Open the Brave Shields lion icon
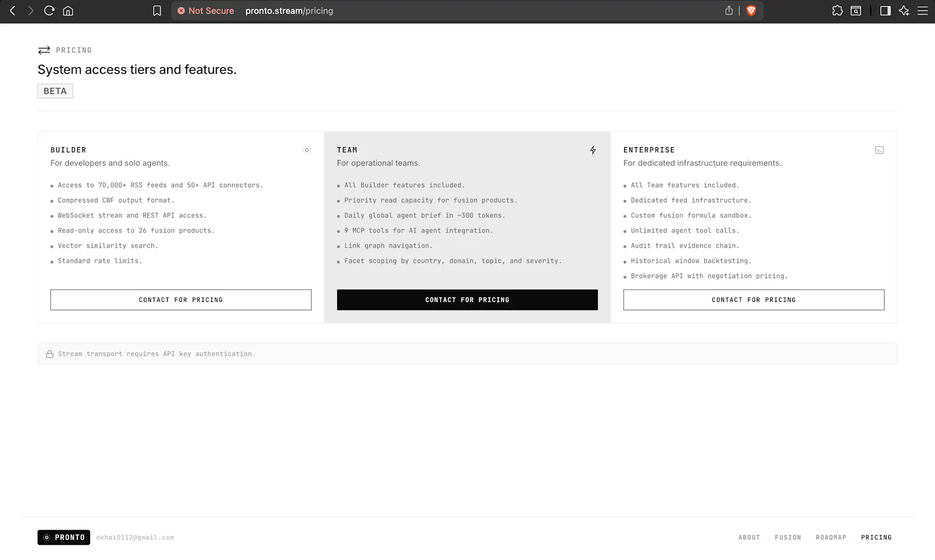Screen dimensions: 935x560 752,11
